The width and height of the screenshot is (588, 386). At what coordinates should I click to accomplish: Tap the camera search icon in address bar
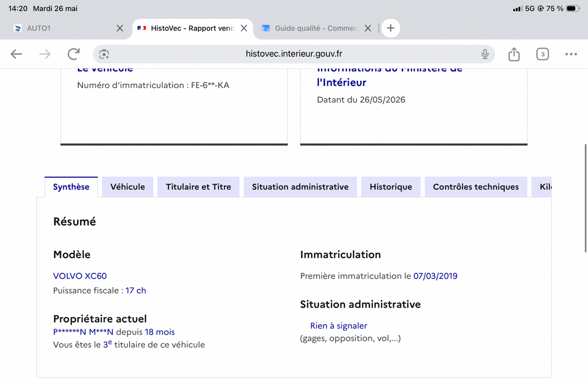pyautogui.click(x=104, y=54)
